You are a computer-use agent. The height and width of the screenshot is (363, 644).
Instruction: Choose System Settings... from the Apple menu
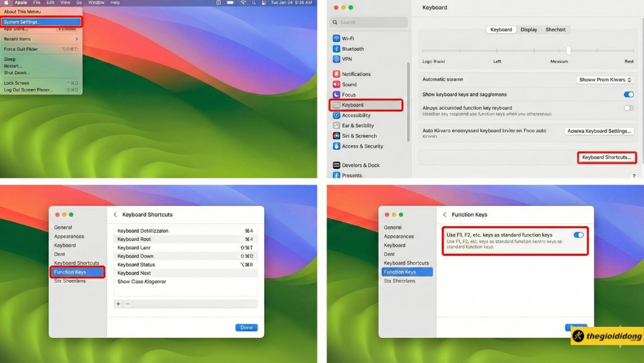click(41, 22)
